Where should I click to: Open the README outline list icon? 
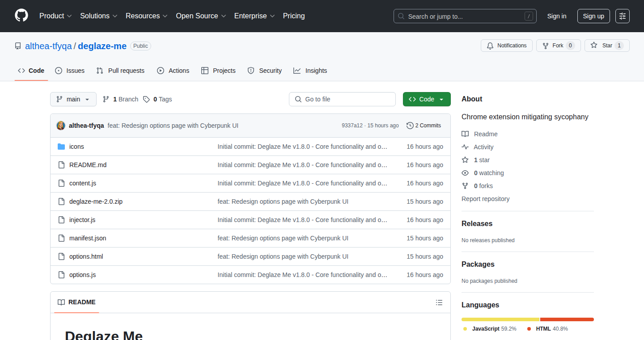[439, 302]
